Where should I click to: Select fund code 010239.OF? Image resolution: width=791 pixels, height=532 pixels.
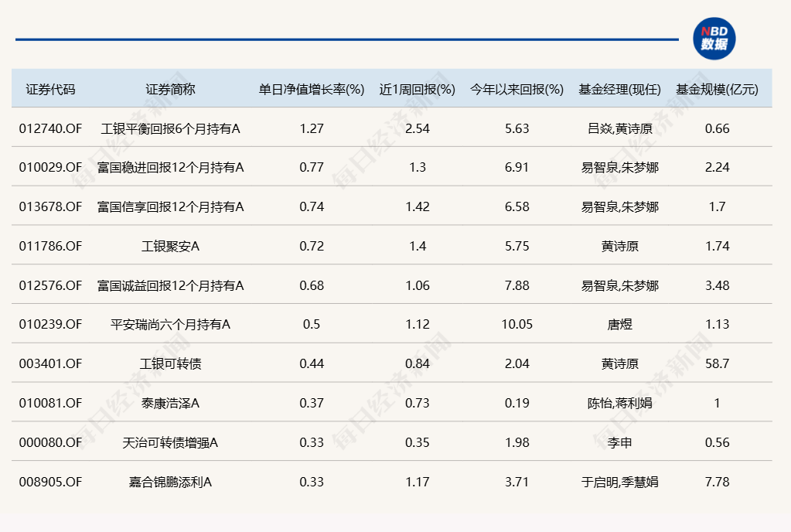pos(50,324)
